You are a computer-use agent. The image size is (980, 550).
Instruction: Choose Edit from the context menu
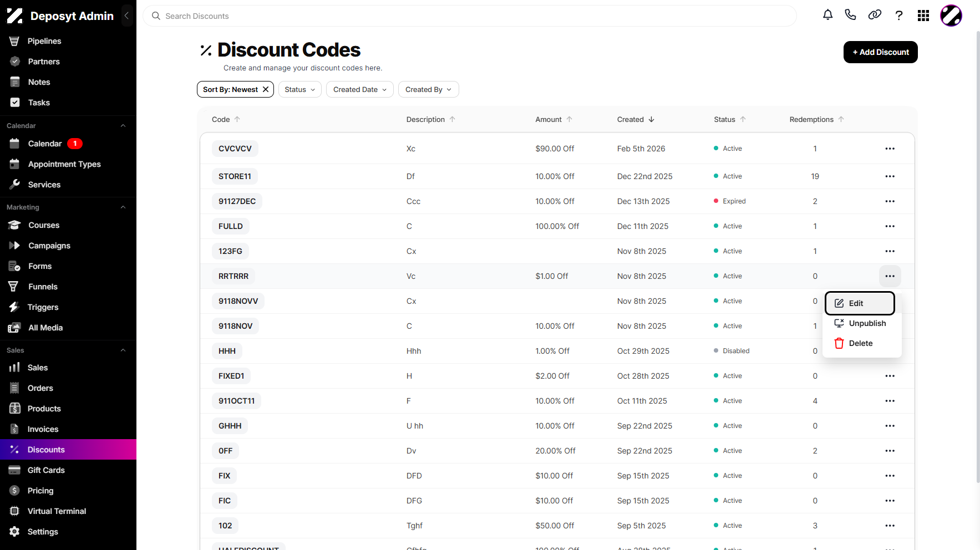[x=860, y=303]
